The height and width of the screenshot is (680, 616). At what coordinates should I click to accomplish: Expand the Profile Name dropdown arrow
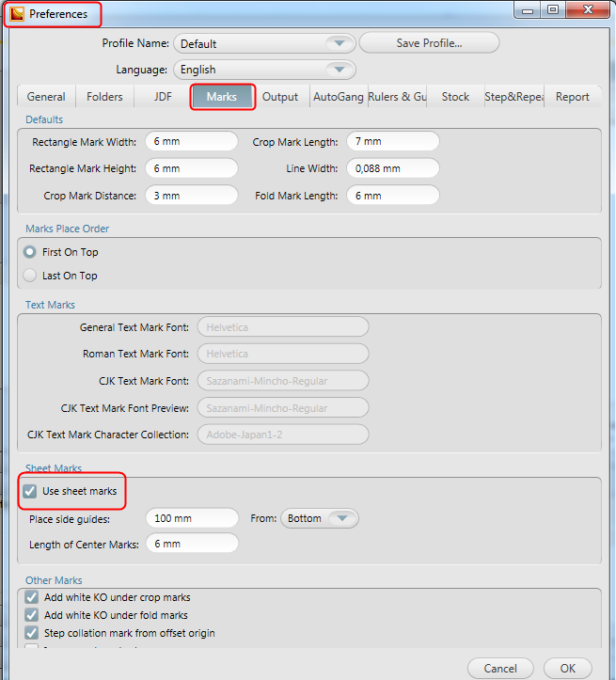pyautogui.click(x=340, y=43)
